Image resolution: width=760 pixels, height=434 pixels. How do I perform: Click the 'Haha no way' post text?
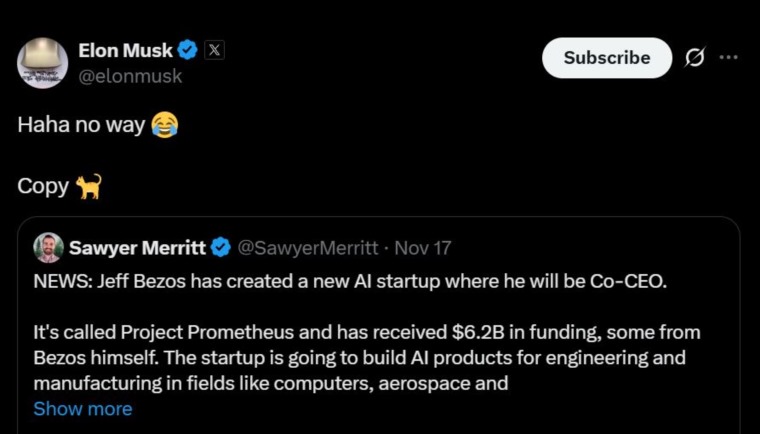pyautogui.click(x=81, y=125)
